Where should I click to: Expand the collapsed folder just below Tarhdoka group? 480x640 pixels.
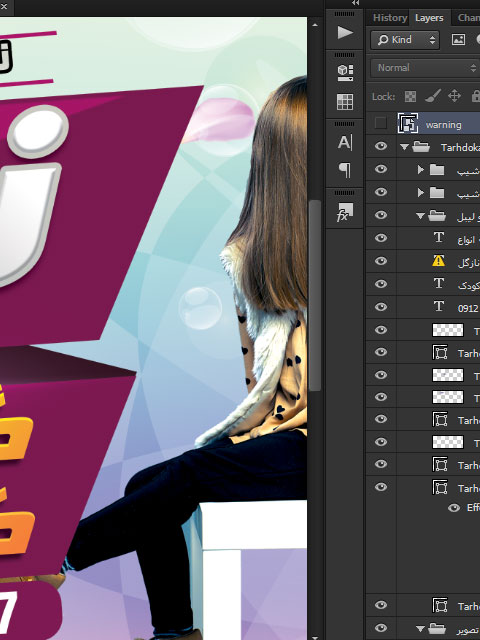[x=420, y=169]
